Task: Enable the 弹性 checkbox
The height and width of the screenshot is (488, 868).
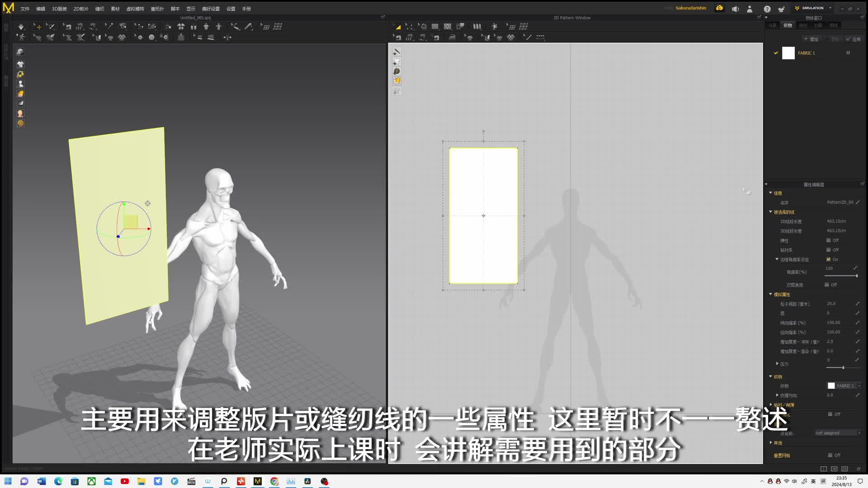Action: pyautogui.click(x=828, y=240)
